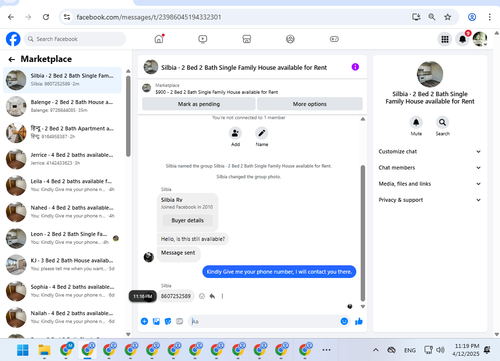The width and height of the screenshot is (500, 361).
Task: Go to the Home feed icon
Action: pyautogui.click(x=159, y=39)
